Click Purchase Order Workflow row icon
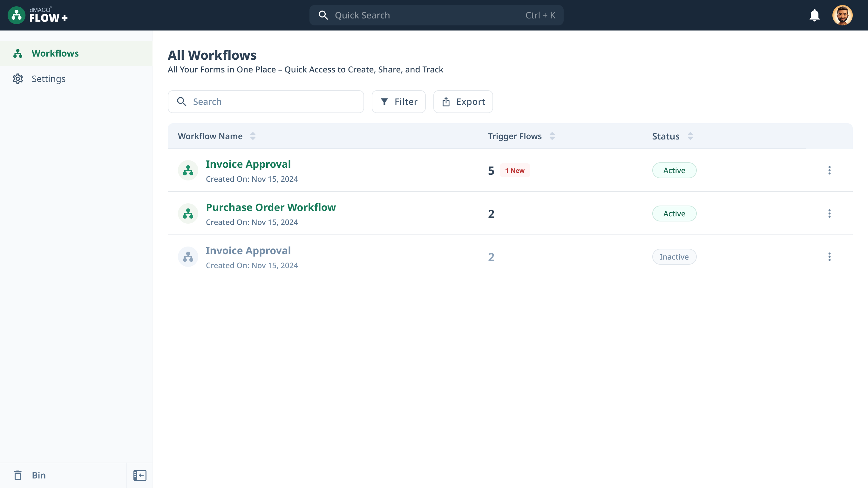 click(188, 213)
